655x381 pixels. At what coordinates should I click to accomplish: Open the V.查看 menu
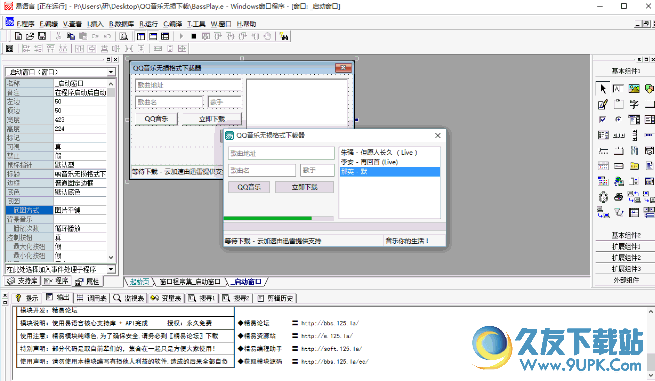(72, 24)
